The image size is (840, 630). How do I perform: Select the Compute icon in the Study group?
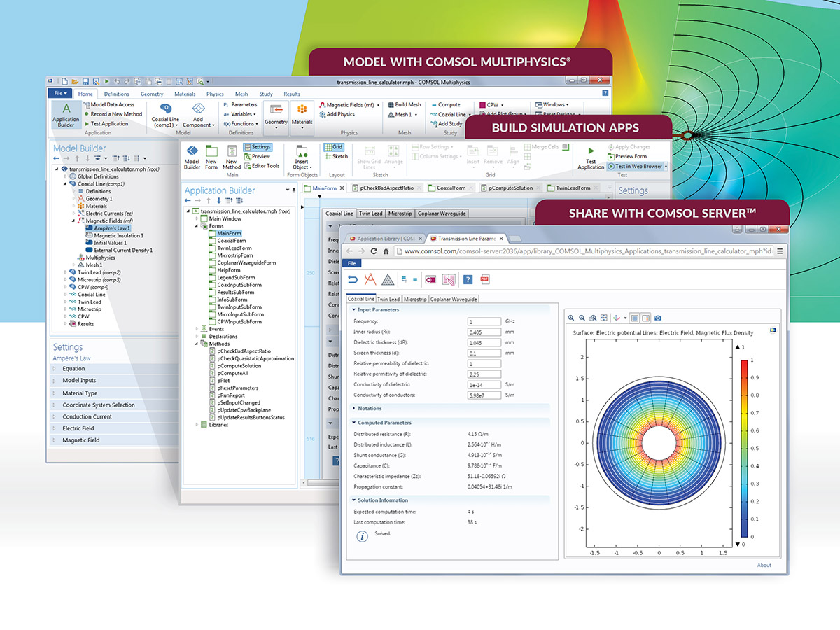447,104
